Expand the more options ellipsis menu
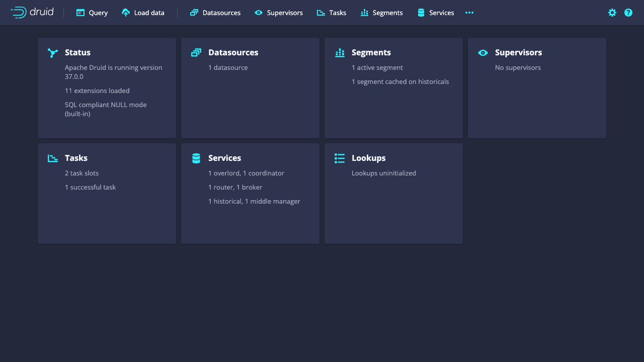 (x=469, y=13)
